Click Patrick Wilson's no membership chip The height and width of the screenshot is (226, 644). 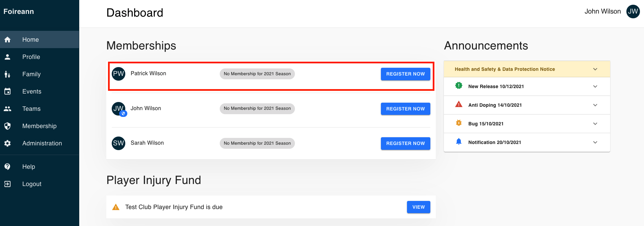coord(257,74)
